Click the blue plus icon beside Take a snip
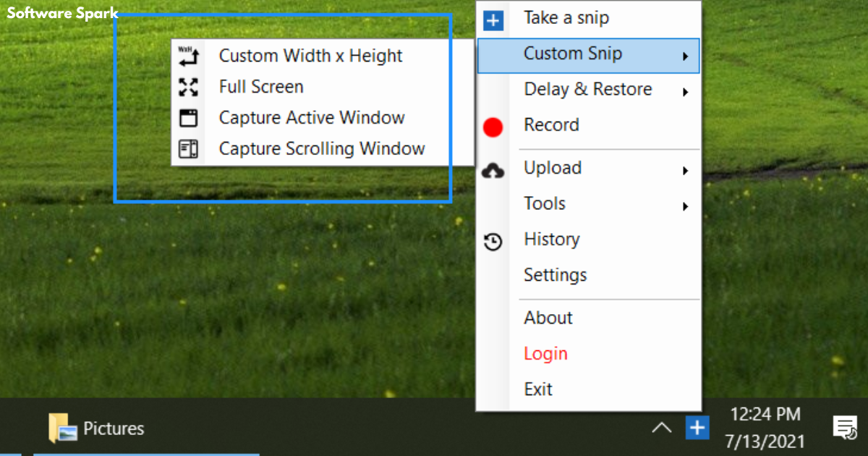The height and width of the screenshot is (456, 868). pyautogui.click(x=493, y=20)
